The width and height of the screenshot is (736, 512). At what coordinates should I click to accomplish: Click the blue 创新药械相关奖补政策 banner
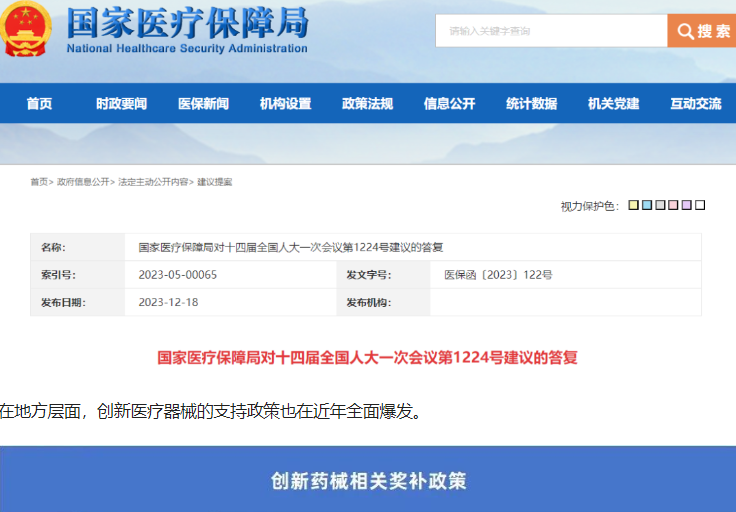pyautogui.click(x=368, y=479)
